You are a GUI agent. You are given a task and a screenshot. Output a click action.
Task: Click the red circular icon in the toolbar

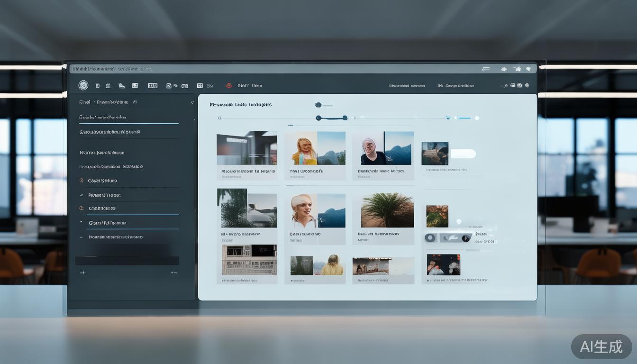[x=228, y=86]
